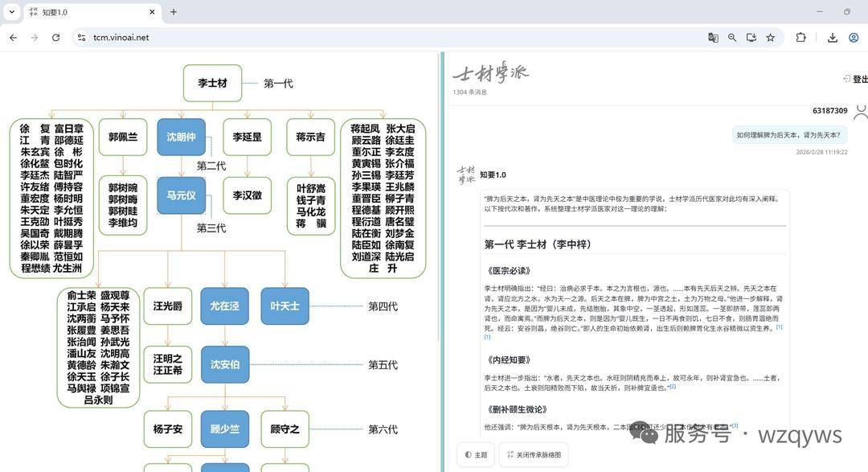This screenshot has height=472, width=868.
Task: Select the 沈朗仲 node in lineage tree
Action: click(x=181, y=137)
